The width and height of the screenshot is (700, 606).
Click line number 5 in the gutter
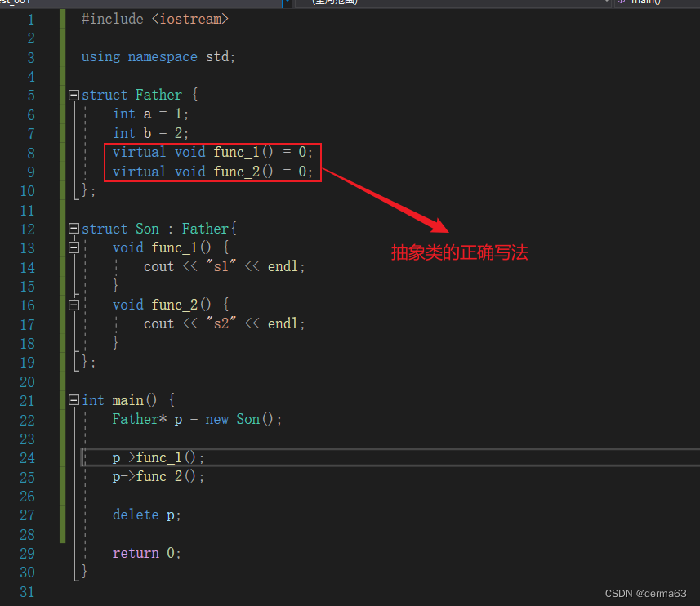click(31, 96)
